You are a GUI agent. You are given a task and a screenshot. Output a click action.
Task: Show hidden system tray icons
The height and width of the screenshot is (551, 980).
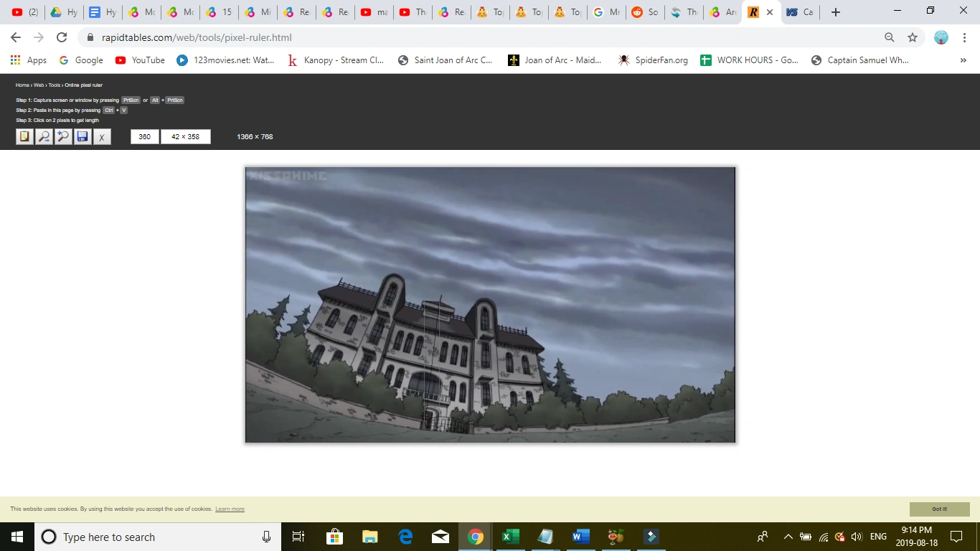[x=788, y=537]
